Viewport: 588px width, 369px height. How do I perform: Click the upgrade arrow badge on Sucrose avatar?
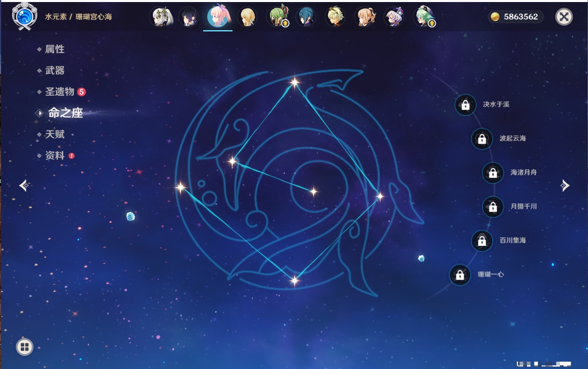coord(432,23)
